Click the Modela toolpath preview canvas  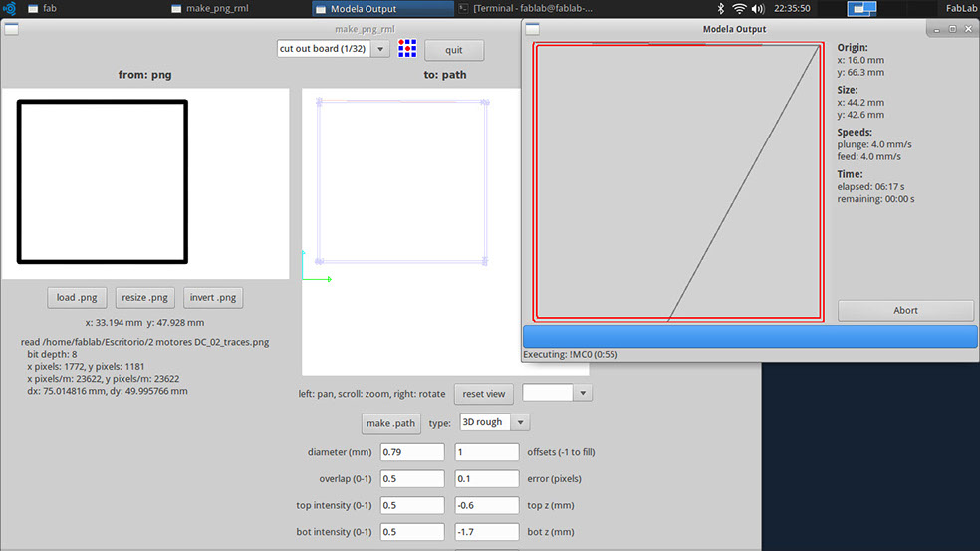coord(678,182)
